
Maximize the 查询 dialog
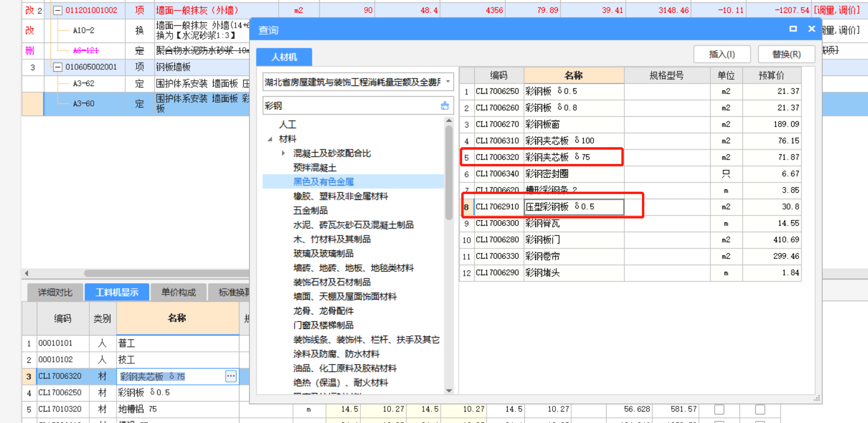click(x=793, y=29)
